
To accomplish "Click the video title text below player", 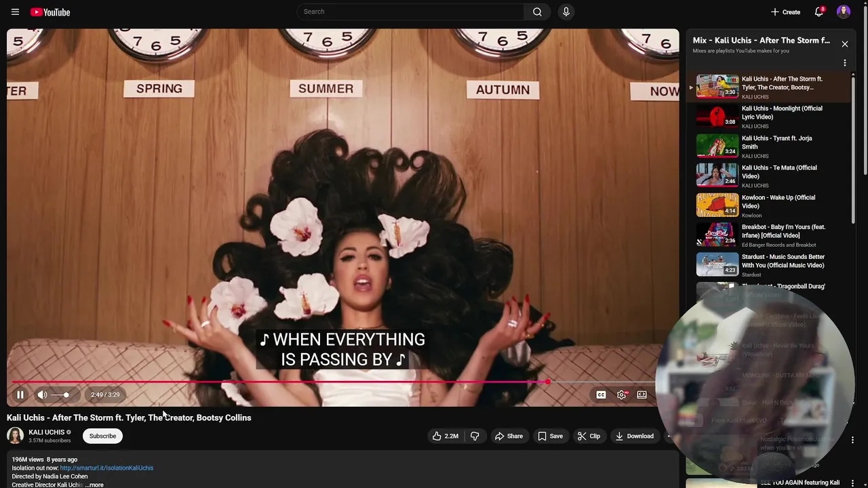I will click(129, 418).
